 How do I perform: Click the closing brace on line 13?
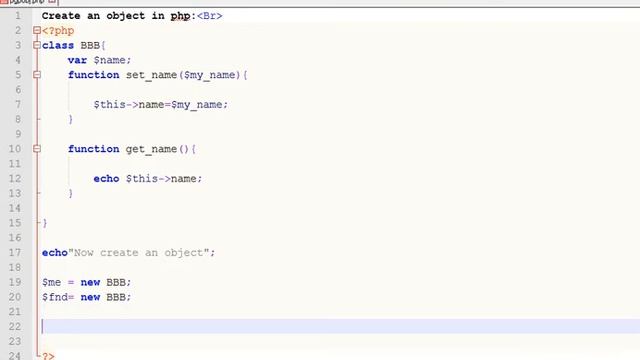coord(71,193)
